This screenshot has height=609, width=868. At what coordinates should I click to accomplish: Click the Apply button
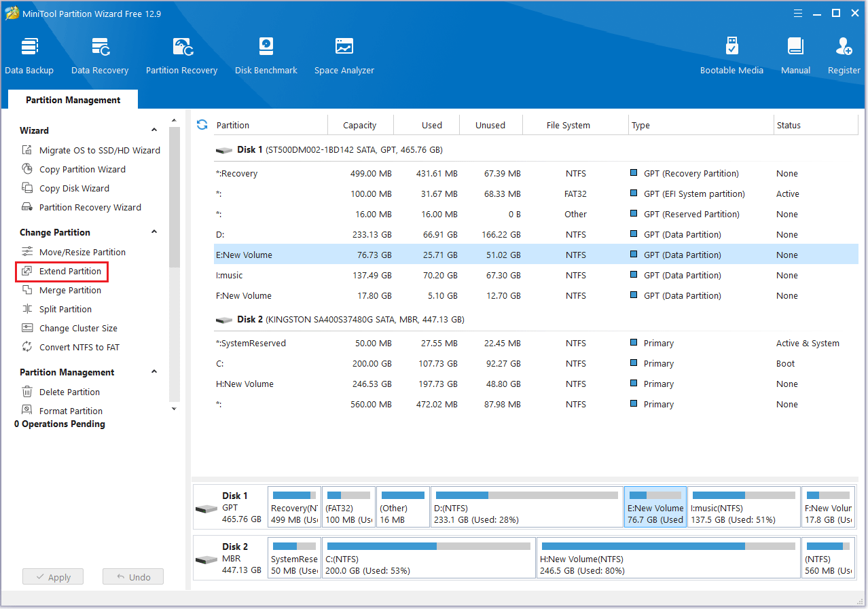[x=52, y=577]
